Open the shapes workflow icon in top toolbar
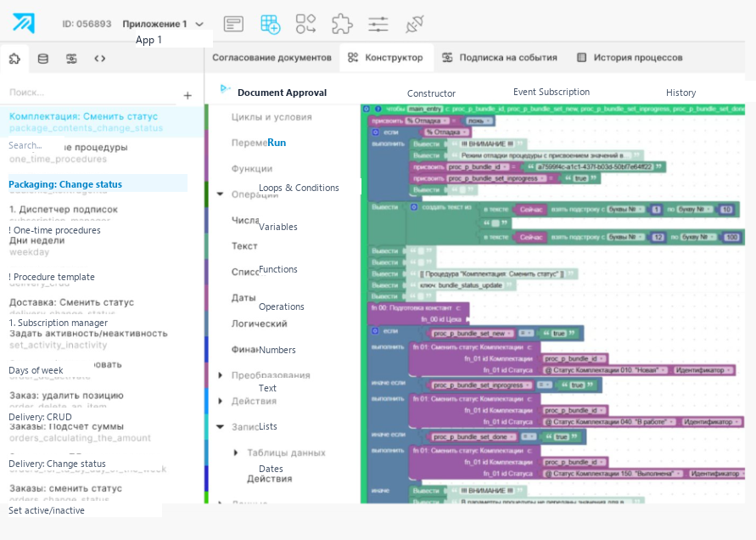Viewport: 756px width, 540px height. (x=305, y=24)
